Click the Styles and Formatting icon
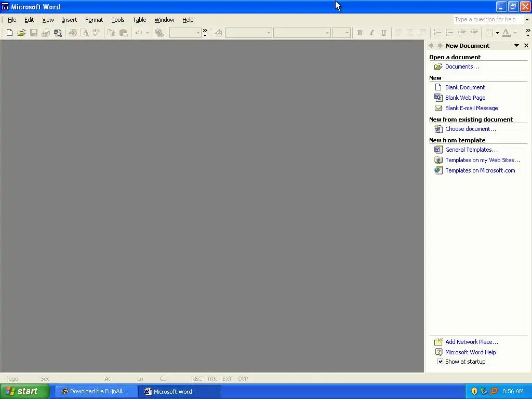Viewport: 532px width, 399px height. tap(219, 33)
